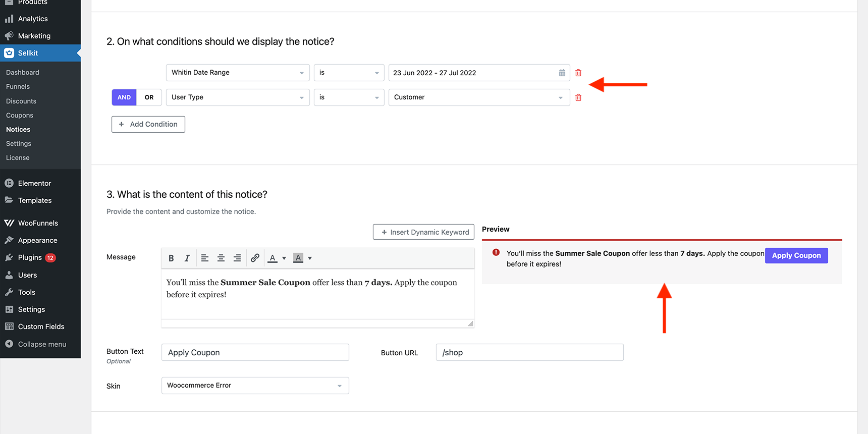Screen dimensions: 868x434
Task: Open Elementor in the sidebar
Action: 40,183
